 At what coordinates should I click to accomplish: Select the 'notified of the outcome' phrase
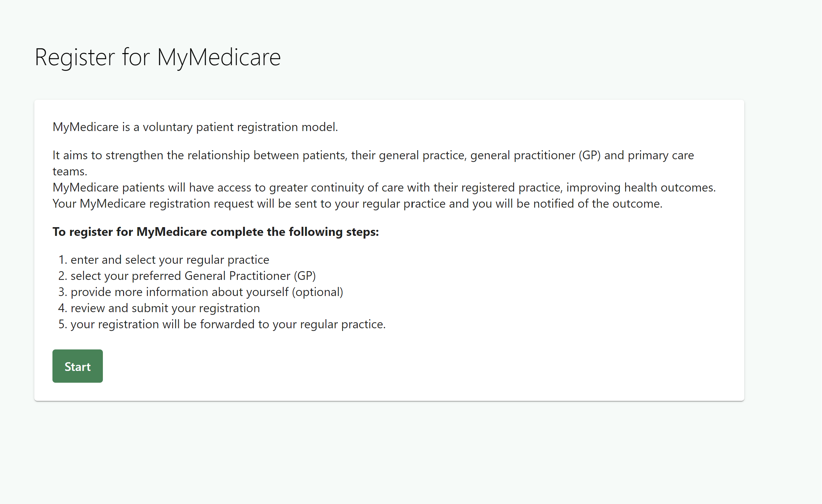pyautogui.click(x=598, y=204)
